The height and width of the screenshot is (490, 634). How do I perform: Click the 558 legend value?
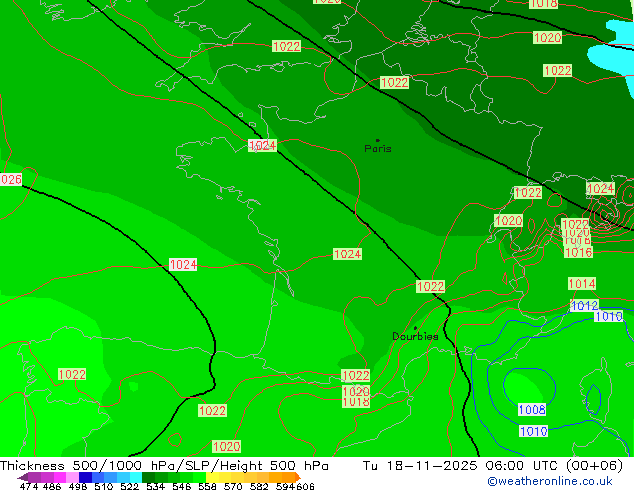click(207, 486)
